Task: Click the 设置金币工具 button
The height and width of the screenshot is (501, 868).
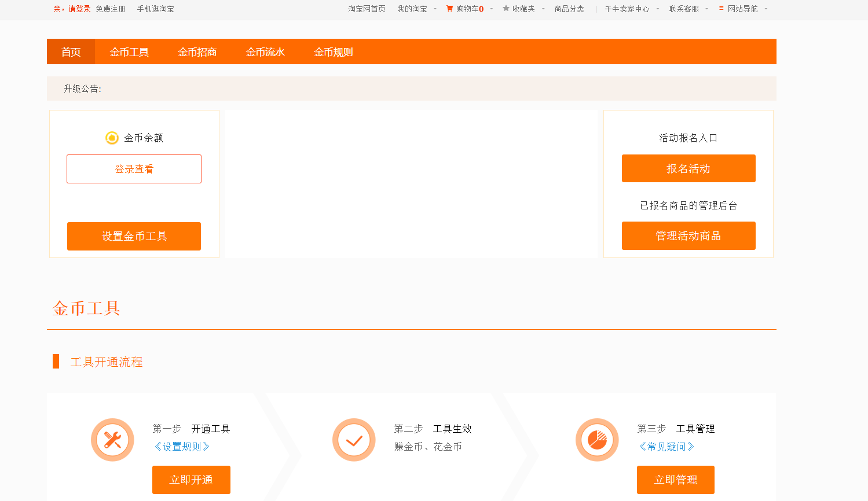Action: (x=134, y=236)
